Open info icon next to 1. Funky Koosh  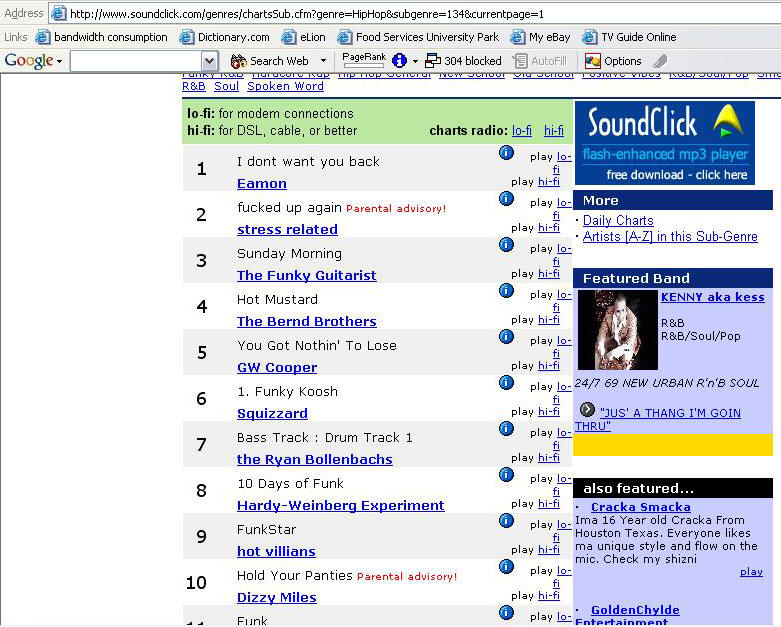[506, 382]
